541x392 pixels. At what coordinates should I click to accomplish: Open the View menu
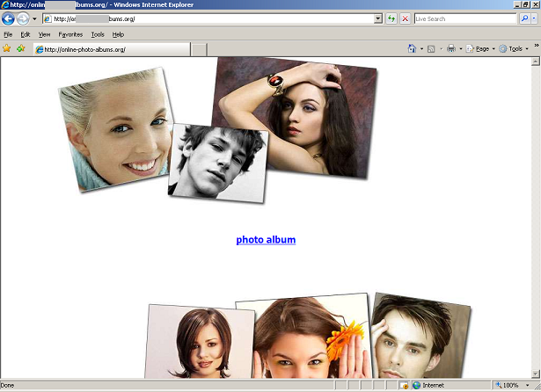[x=44, y=34]
